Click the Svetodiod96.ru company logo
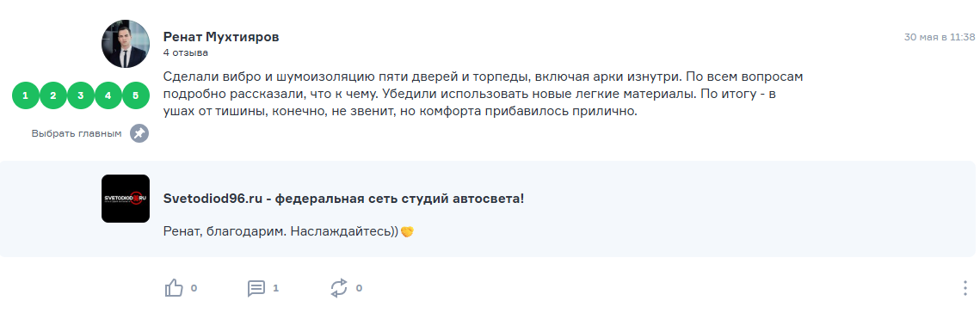The width and height of the screenshot is (980, 319). pyautogui.click(x=126, y=199)
